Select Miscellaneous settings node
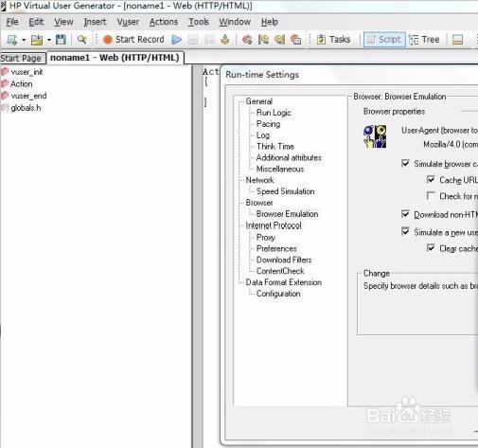Screen dimensions: 478x448 pos(280,169)
